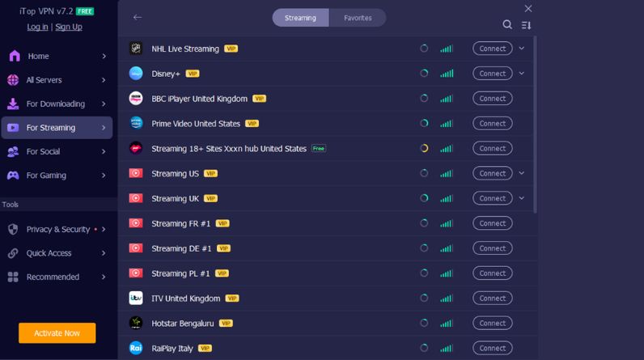The width and height of the screenshot is (644, 360).
Task: Expand the Recommended chevron
Action: point(104,277)
